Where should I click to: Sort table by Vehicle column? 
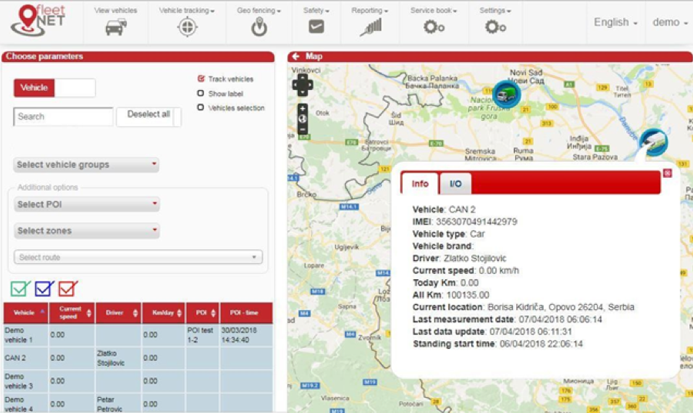click(26, 313)
